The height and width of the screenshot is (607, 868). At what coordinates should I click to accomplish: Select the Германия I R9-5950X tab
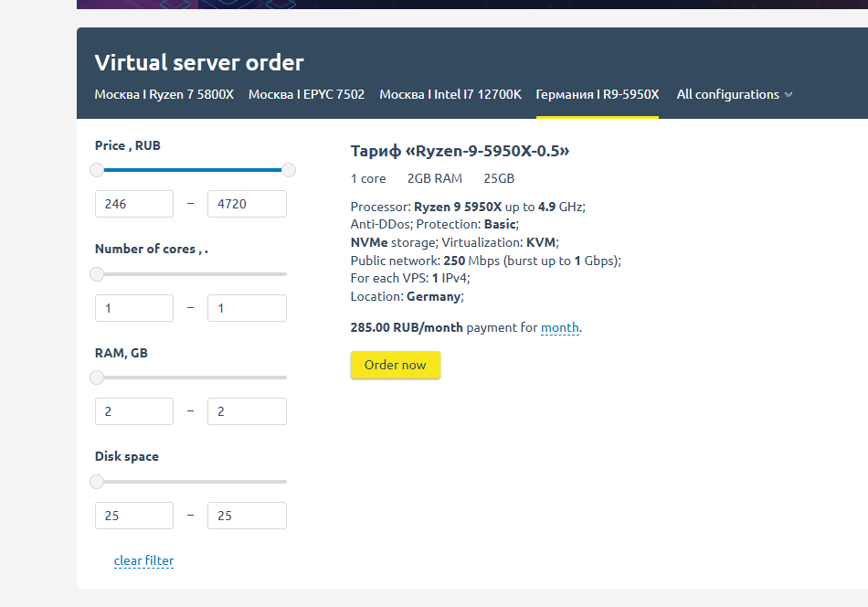pos(598,95)
